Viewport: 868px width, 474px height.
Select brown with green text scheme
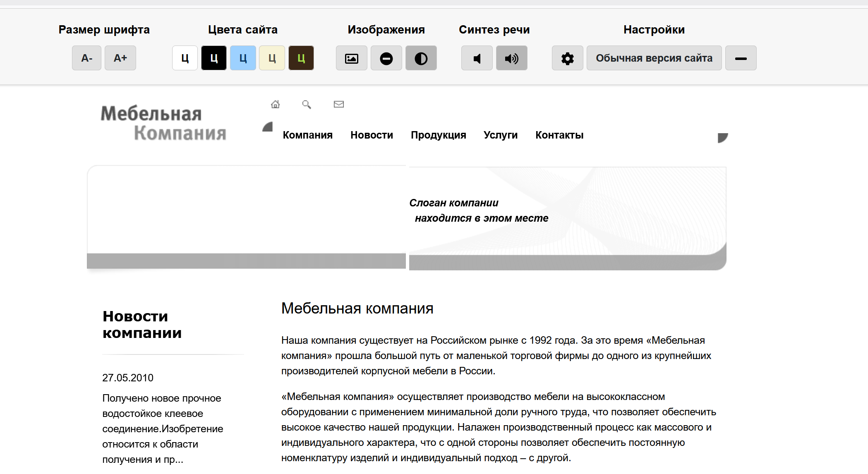[x=301, y=58]
